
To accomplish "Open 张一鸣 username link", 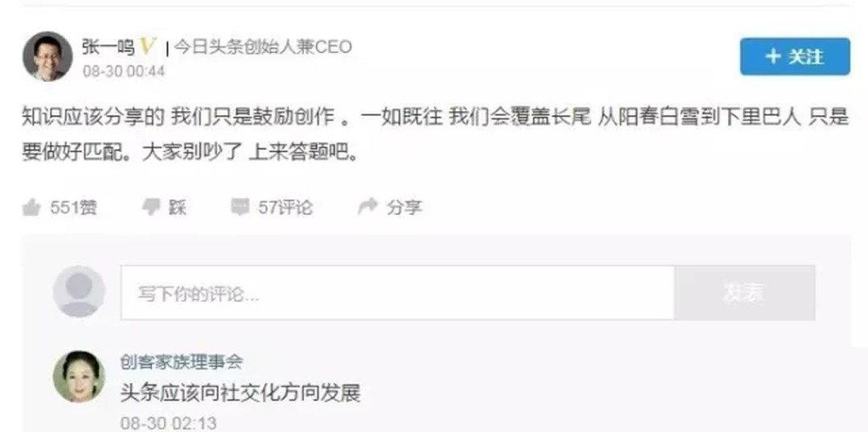I will 108,47.
